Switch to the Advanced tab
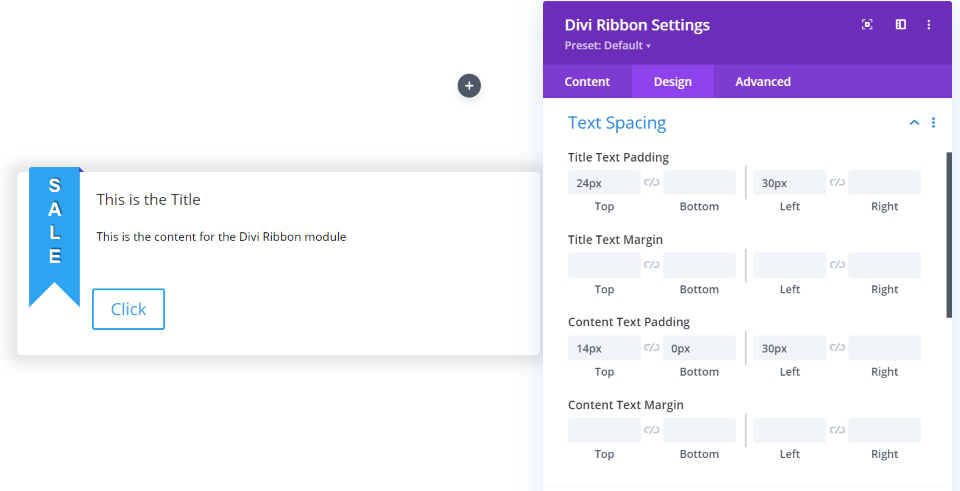The height and width of the screenshot is (491, 960). coord(763,82)
